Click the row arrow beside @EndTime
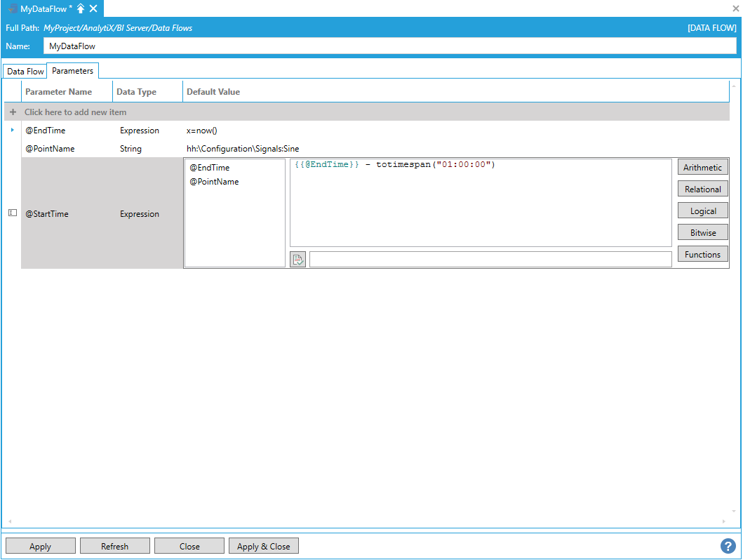Viewport: 743px width, 560px height. pos(13,130)
